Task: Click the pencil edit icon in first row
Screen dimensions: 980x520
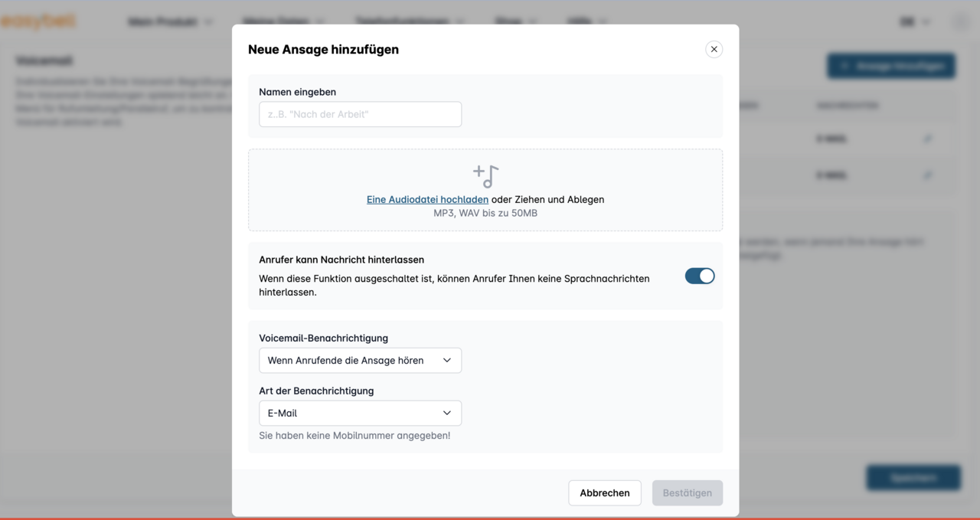Action: click(927, 139)
